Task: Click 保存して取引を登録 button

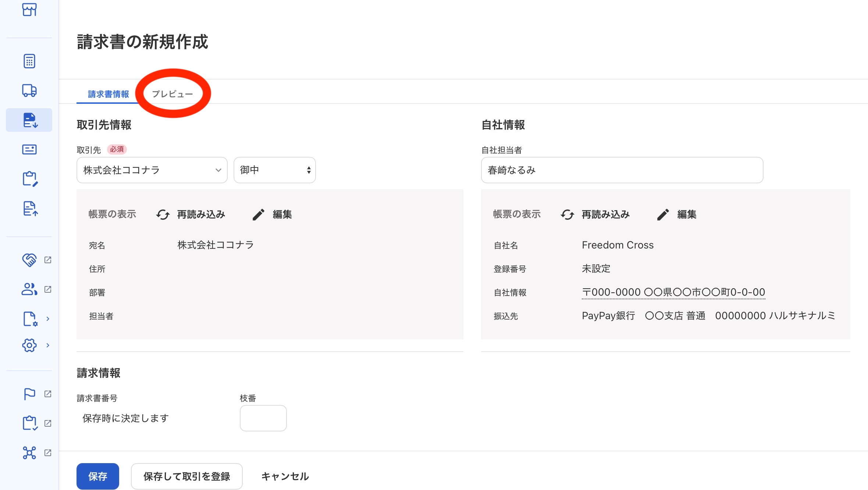Action: coord(186,476)
